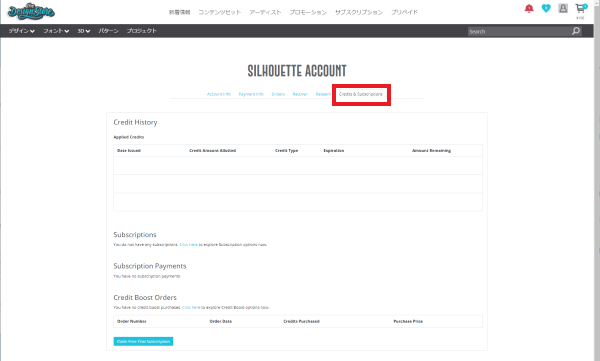This screenshot has height=361, width=600.
Task: Open the red notification bell
Action: click(x=529, y=8)
